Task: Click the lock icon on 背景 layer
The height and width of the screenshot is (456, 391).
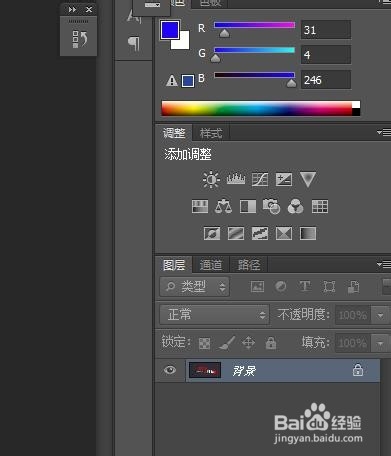Action: point(358,370)
